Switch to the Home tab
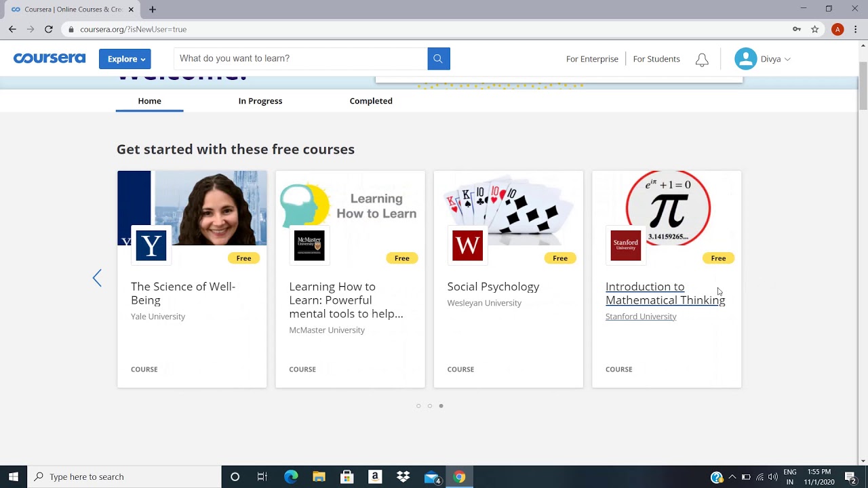Viewport: 868px width, 488px height. [149, 101]
